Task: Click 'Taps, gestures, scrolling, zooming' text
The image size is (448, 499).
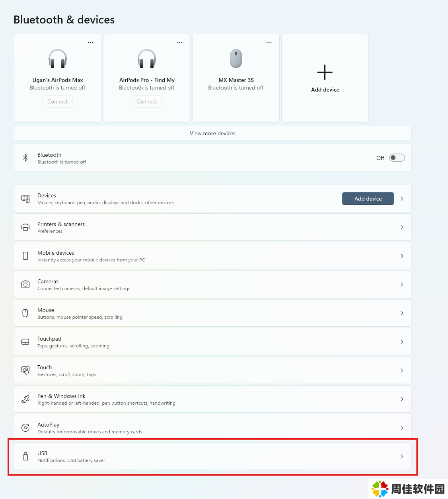Action: click(73, 346)
